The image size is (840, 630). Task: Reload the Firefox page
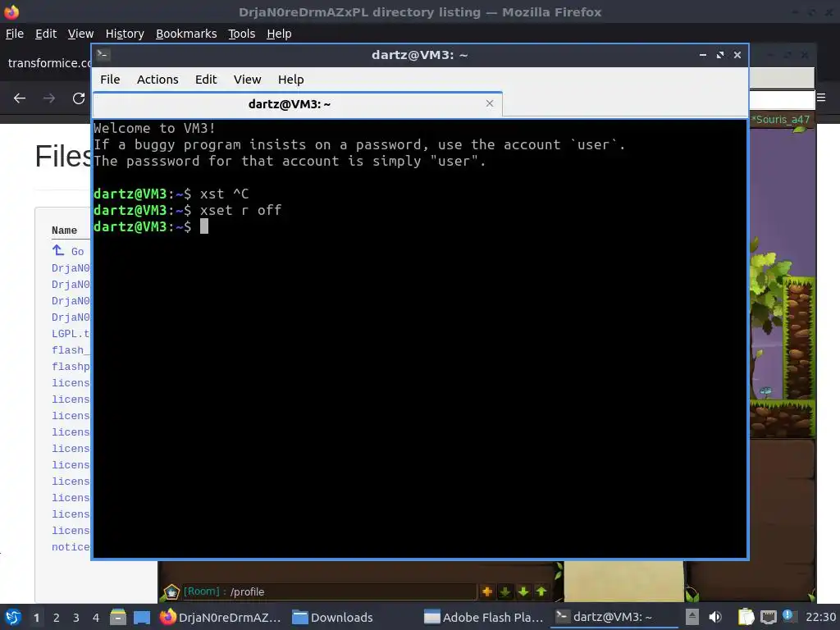pyautogui.click(x=79, y=98)
